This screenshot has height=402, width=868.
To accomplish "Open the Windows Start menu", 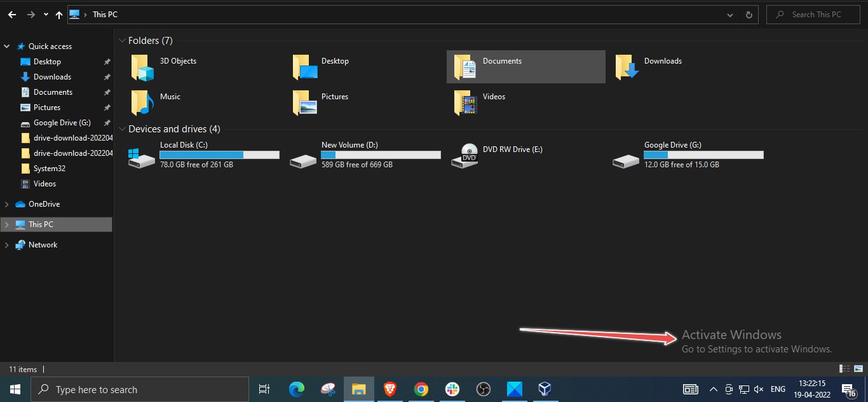I will coord(15,389).
